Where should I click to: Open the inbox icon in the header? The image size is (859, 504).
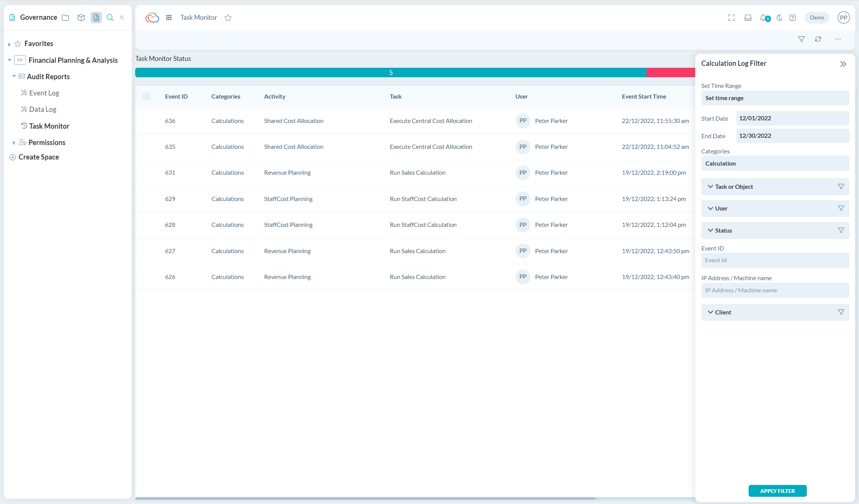coord(748,18)
